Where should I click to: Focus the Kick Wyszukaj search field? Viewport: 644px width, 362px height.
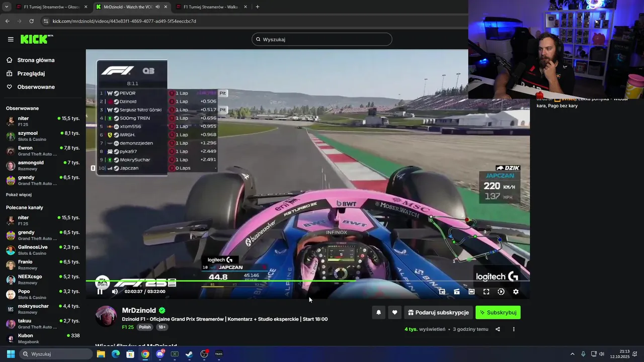322,39
